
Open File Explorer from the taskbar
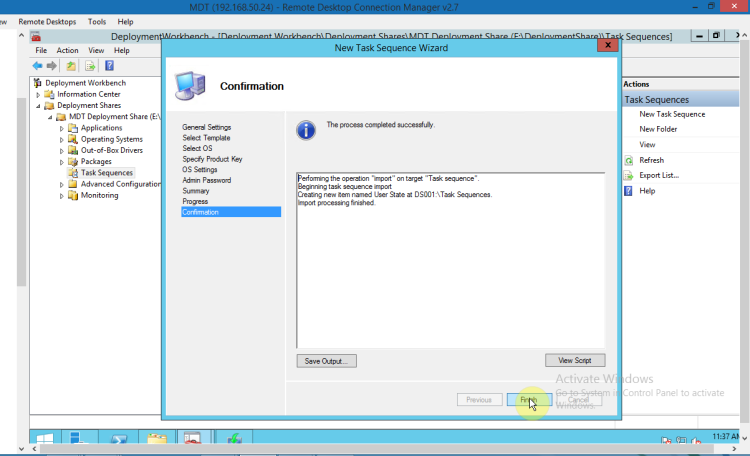click(156, 439)
